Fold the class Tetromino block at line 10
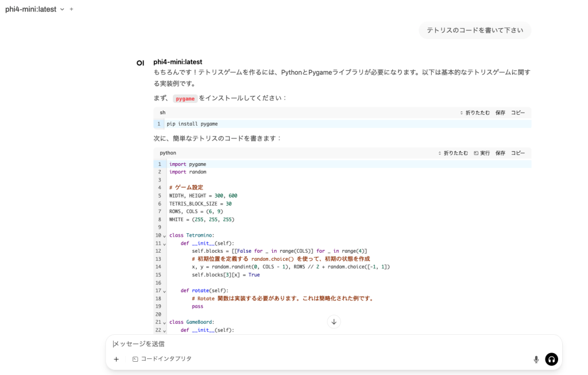Image resolution: width=588 pixels, height=375 pixels. coord(164,236)
